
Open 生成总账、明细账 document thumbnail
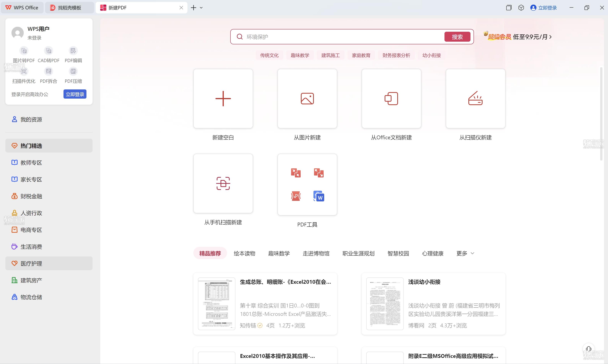(217, 304)
